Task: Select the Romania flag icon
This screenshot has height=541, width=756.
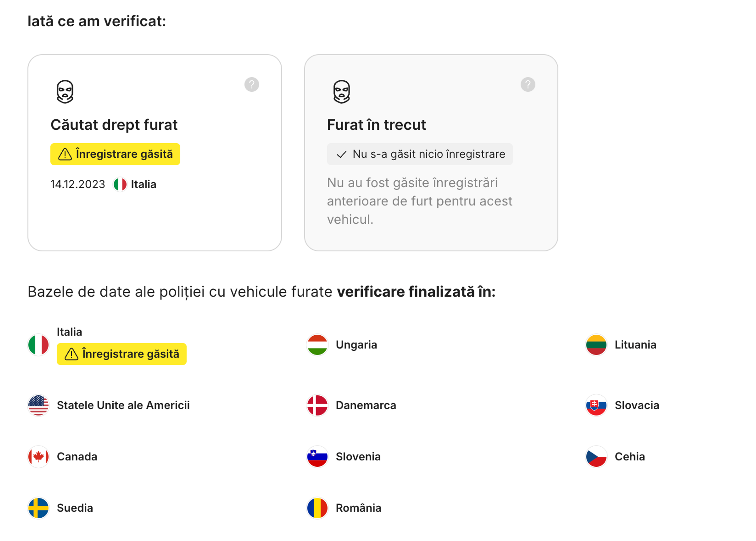Action: point(317,508)
